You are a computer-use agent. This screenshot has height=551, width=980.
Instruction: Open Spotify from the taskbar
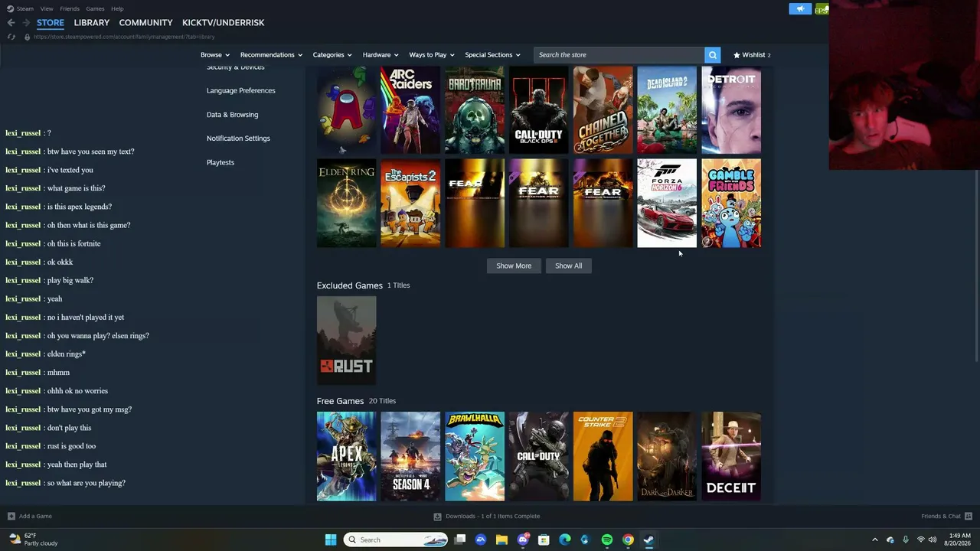point(607,540)
